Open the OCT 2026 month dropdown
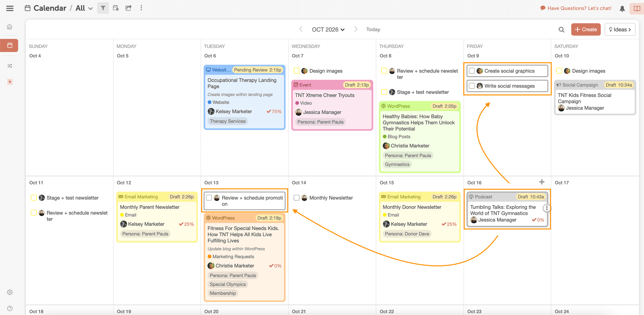This screenshot has width=644, height=315. click(x=328, y=29)
